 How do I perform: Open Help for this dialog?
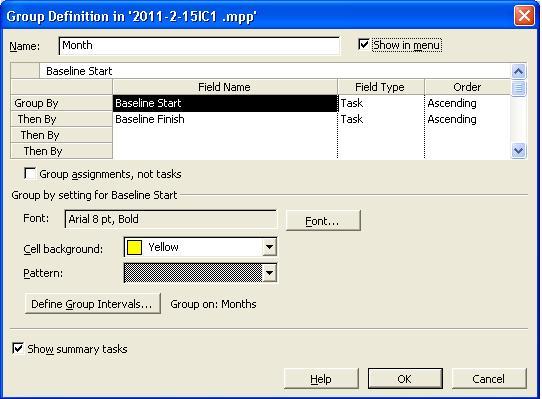(321, 379)
